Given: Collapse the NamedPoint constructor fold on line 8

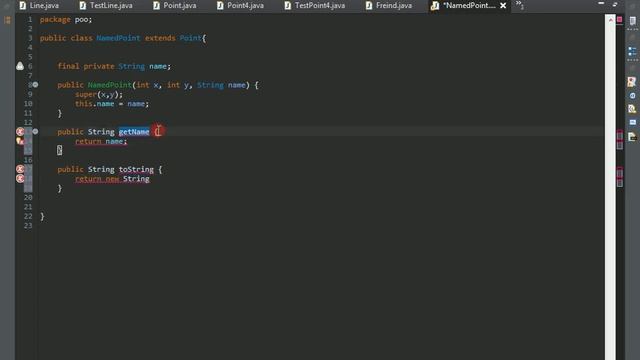Looking at the screenshot, I should click(x=36, y=85).
